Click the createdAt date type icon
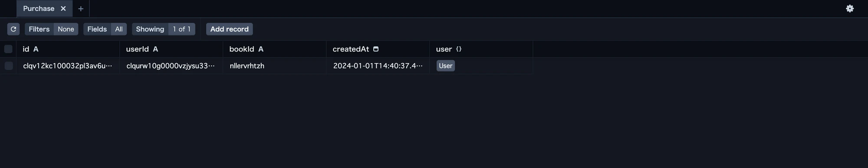The height and width of the screenshot is (168, 868). click(376, 49)
